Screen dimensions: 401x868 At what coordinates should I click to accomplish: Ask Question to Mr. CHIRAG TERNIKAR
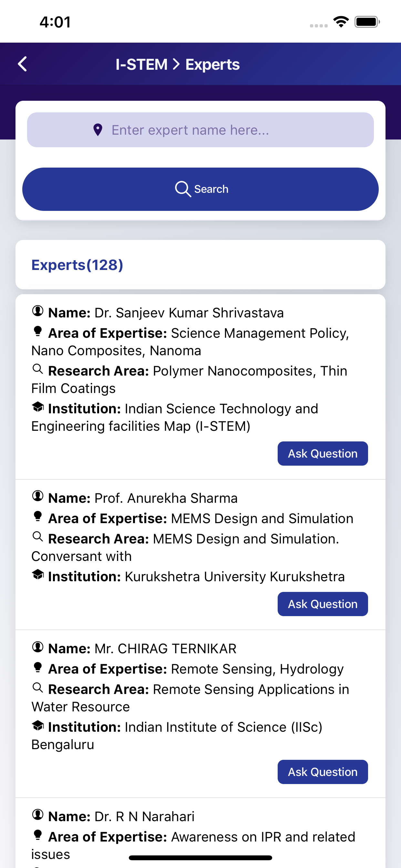[x=323, y=772]
